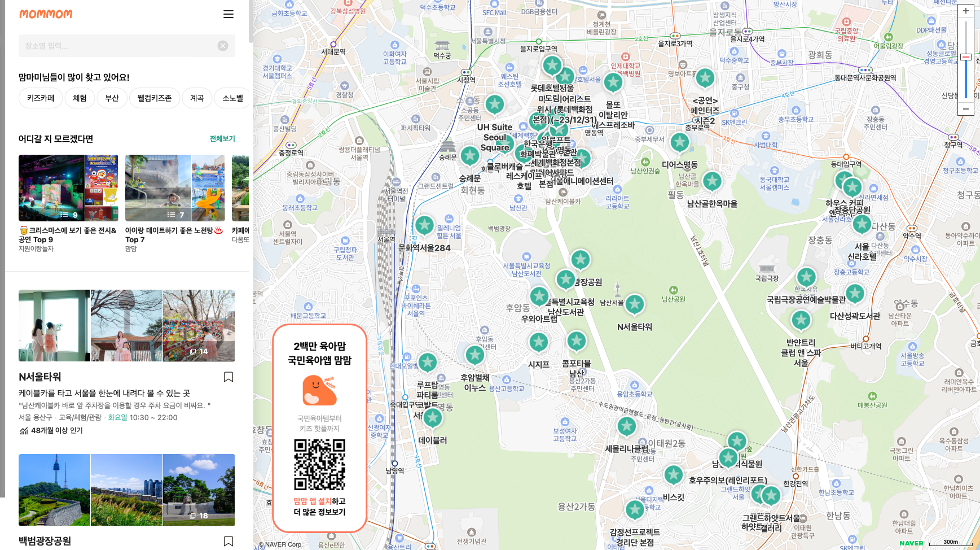Open the 노천탕 Top 7 collection thumbnail
This screenshot has height=550, width=980.
click(x=175, y=188)
